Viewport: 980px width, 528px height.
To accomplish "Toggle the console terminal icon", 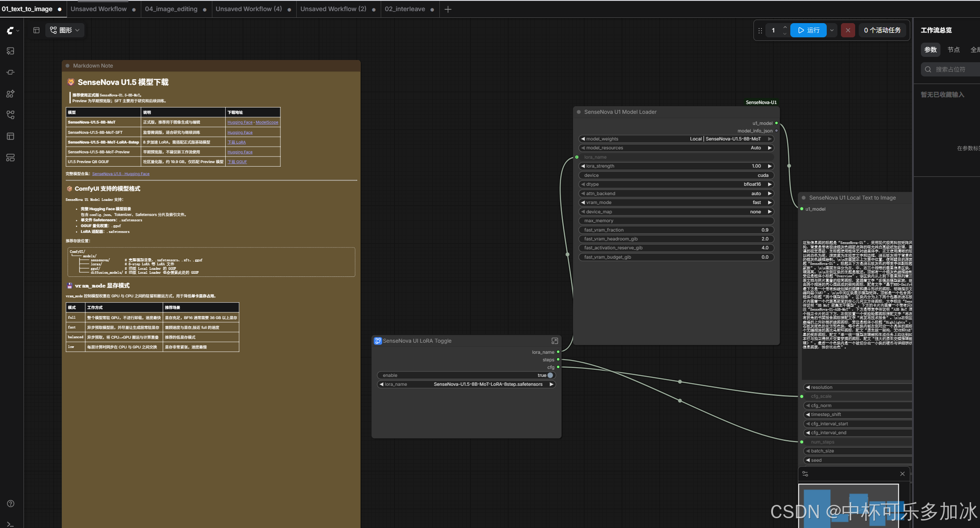I will coord(11,524).
